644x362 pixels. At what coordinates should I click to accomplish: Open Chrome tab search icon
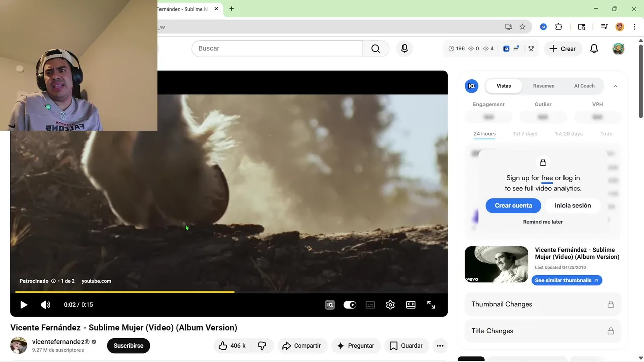(582, 27)
